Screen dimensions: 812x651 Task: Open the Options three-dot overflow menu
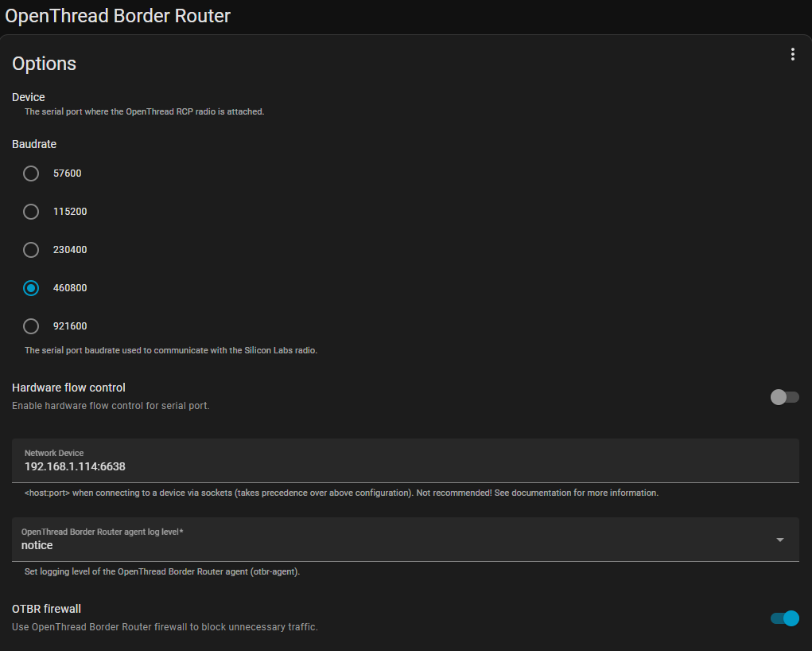(792, 54)
